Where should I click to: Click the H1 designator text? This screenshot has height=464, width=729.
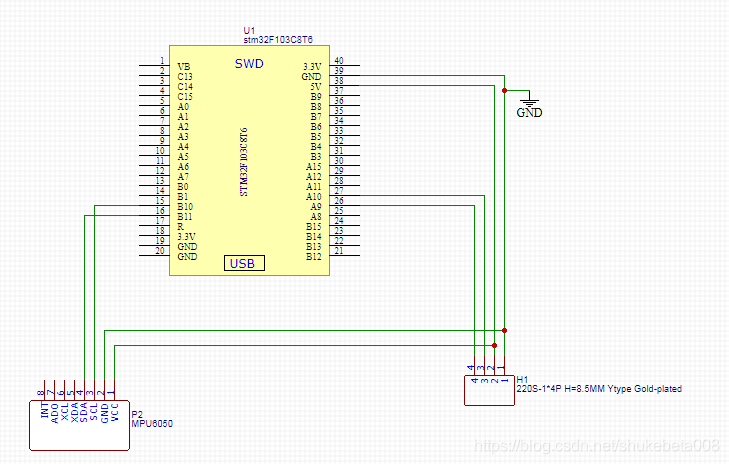(522, 380)
